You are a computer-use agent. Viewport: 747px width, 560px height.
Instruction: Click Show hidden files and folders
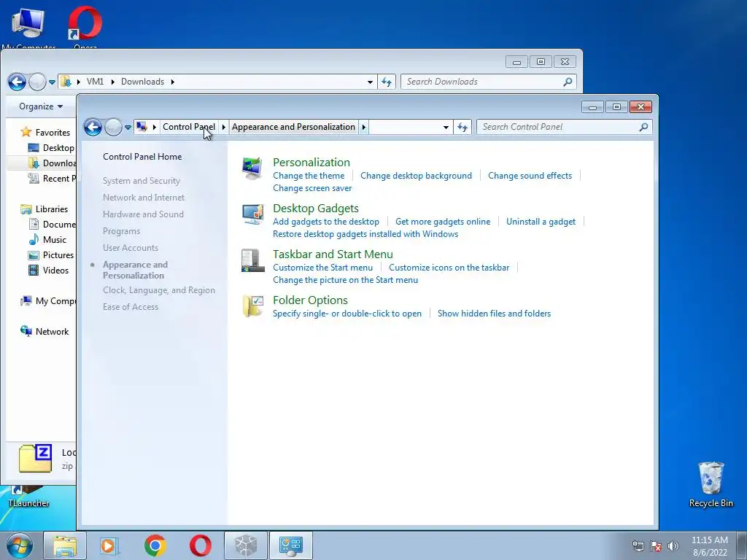(494, 314)
